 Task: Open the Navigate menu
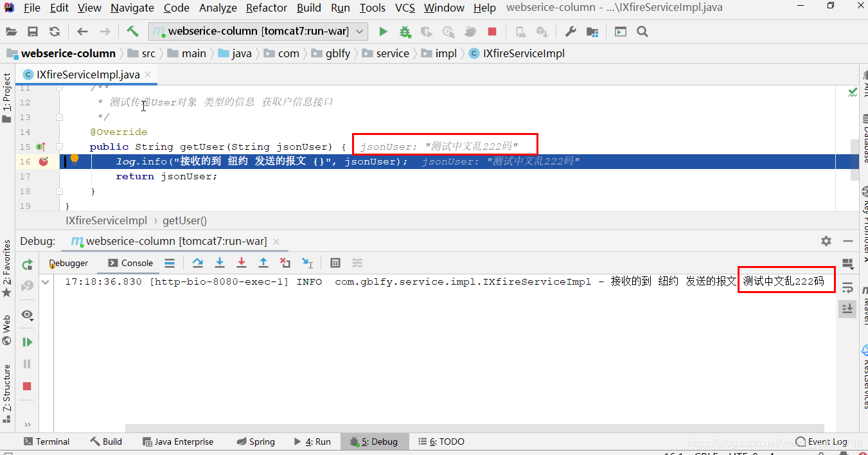tap(132, 8)
